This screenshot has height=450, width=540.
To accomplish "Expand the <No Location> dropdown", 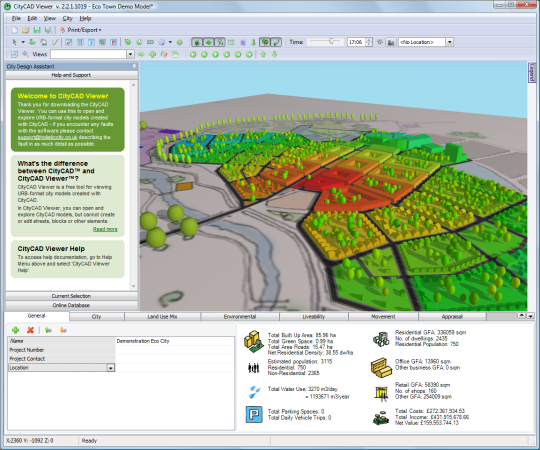I will click(449, 42).
